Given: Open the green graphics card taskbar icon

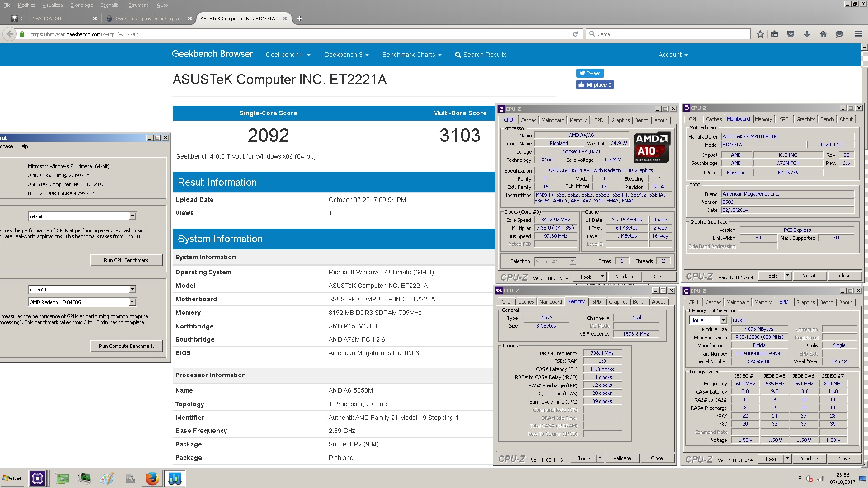Looking at the screenshot, I should click(62, 479).
